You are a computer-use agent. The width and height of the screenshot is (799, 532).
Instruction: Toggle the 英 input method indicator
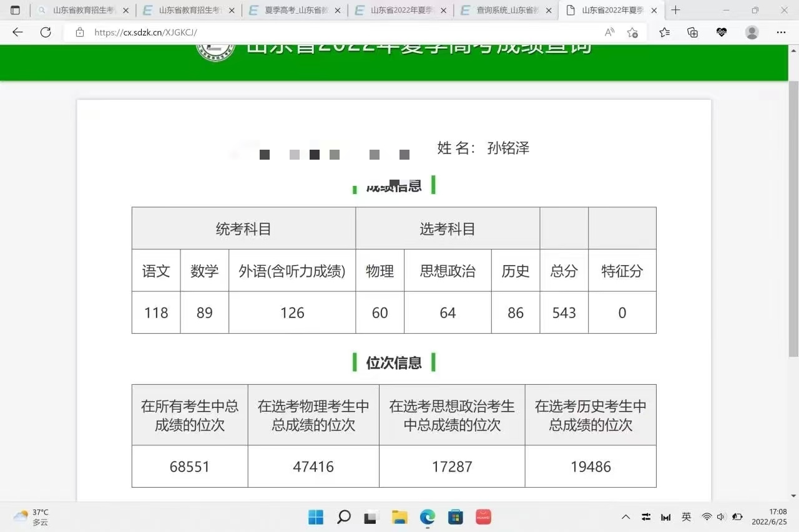click(686, 517)
